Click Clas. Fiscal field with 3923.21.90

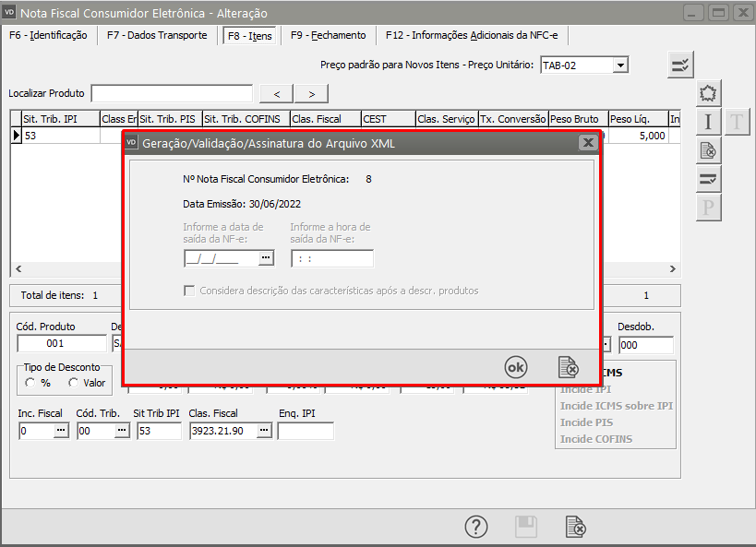[223, 431]
